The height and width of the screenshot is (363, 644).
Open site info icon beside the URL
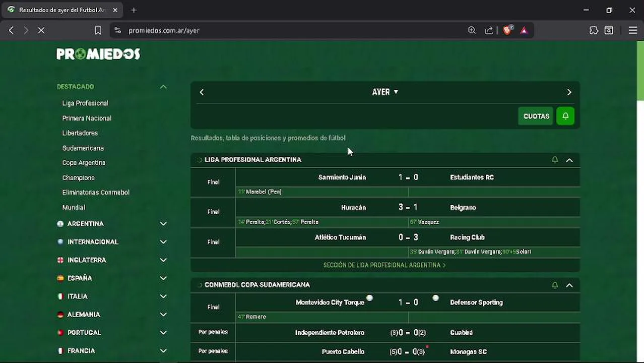click(118, 30)
